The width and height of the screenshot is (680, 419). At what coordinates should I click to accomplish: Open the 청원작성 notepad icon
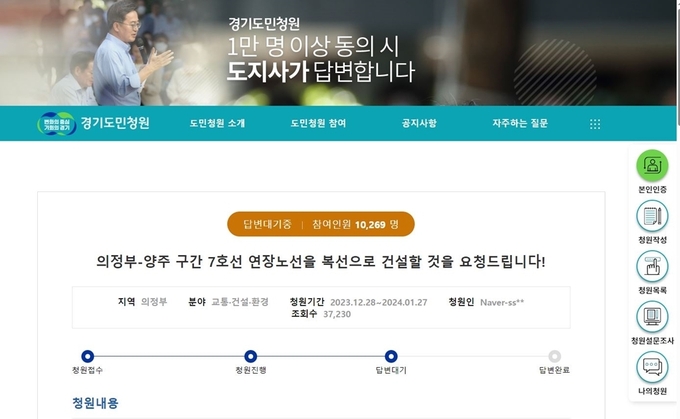pos(652,216)
